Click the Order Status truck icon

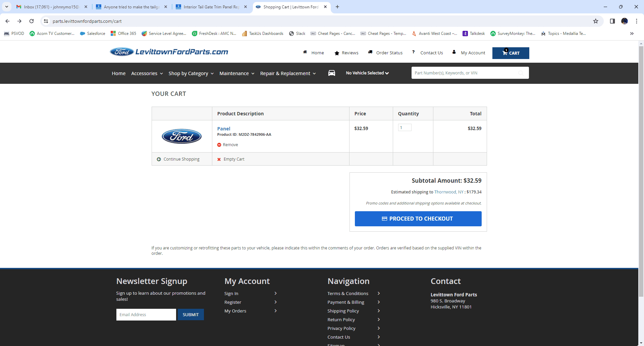click(x=370, y=52)
